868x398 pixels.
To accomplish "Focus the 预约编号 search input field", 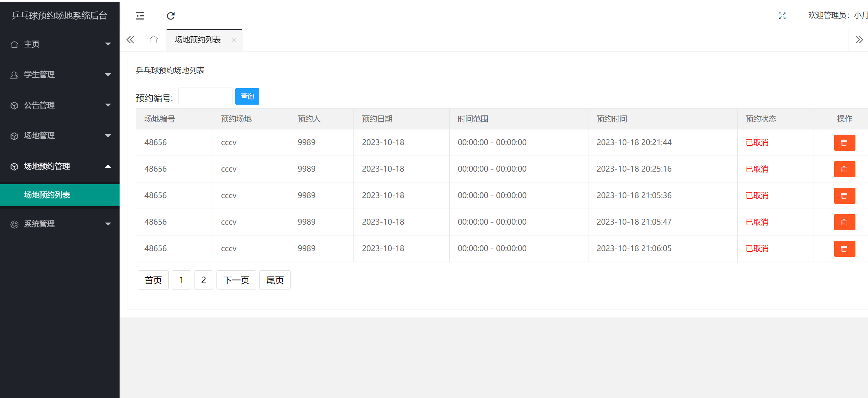I will [x=205, y=97].
